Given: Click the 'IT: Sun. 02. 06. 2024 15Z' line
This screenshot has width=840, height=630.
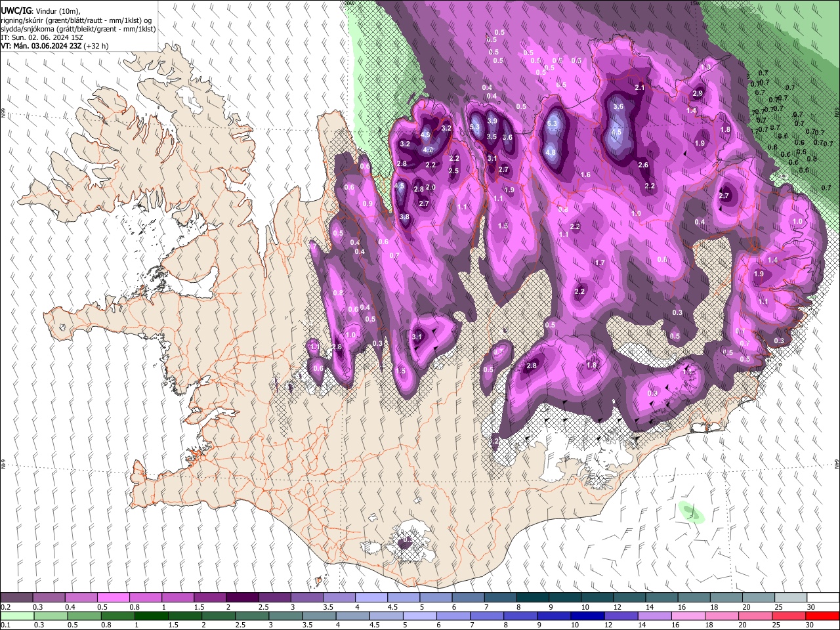Looking at the screenshot, I should (x=41, y=37).
